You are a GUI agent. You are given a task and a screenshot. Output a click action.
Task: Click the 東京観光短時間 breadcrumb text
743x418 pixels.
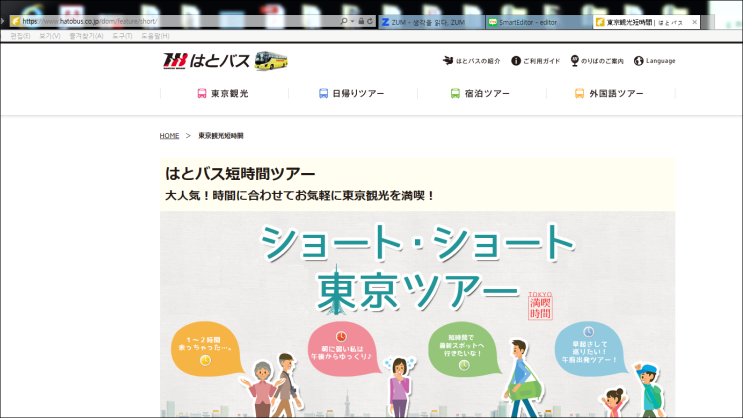pyautogui.click(x=221, y=136)
